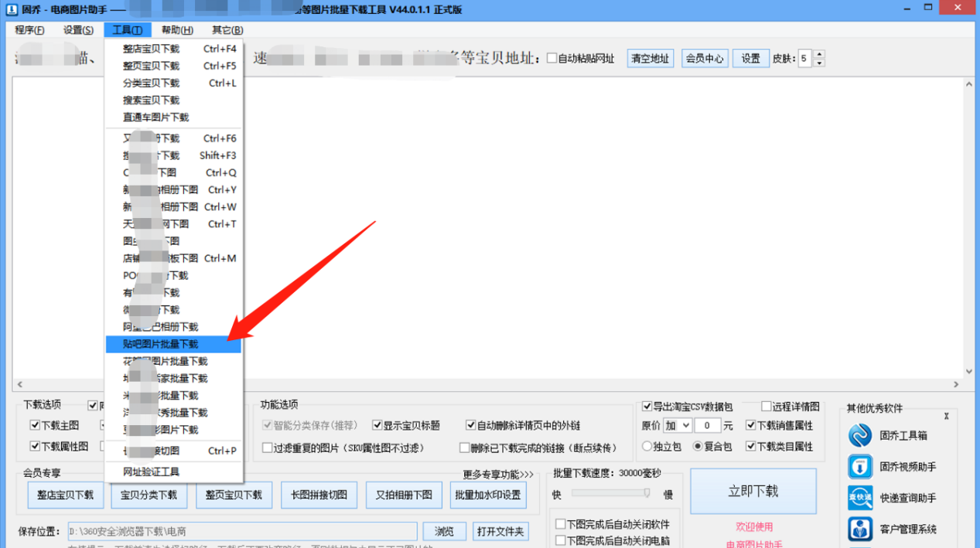Toggle 自动删除详情页中的外链 checkbox

point(471,425)
